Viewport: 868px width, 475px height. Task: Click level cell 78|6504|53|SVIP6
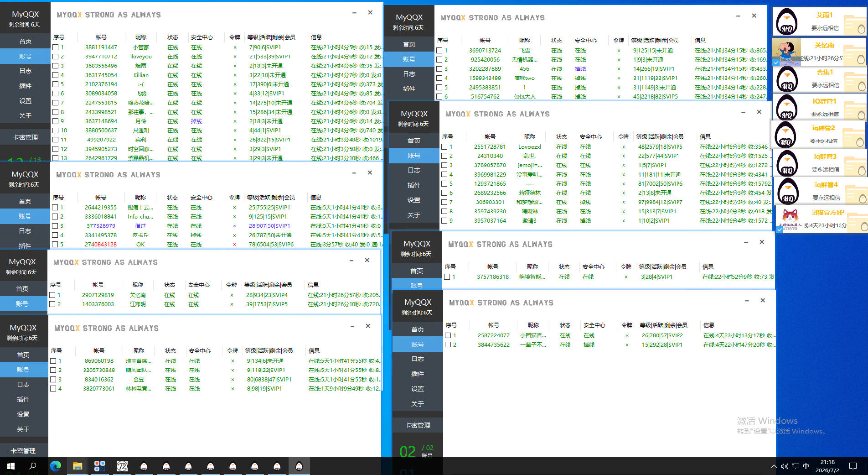coord(271,245)
